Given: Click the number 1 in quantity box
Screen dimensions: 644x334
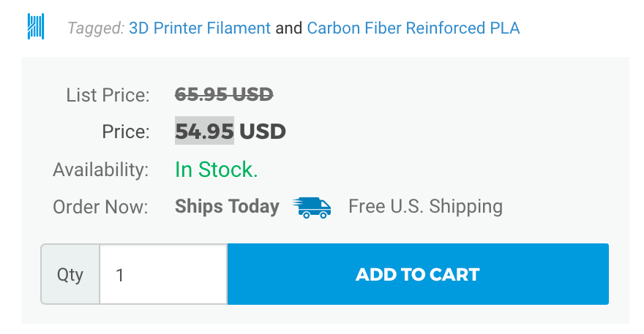Looking at the screenshot, I should [x=120, y=276].
